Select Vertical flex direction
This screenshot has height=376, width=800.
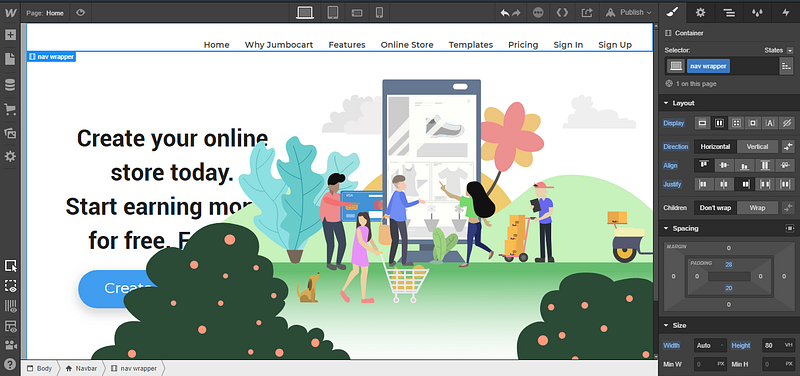[757, 146]
